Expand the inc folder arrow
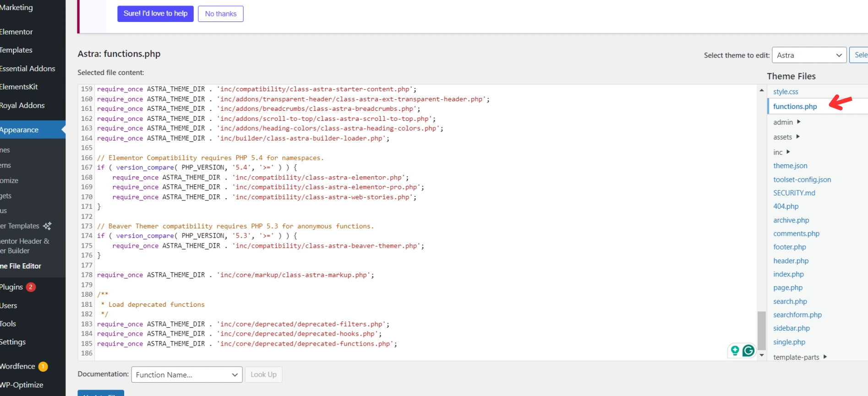 [788, 152]
